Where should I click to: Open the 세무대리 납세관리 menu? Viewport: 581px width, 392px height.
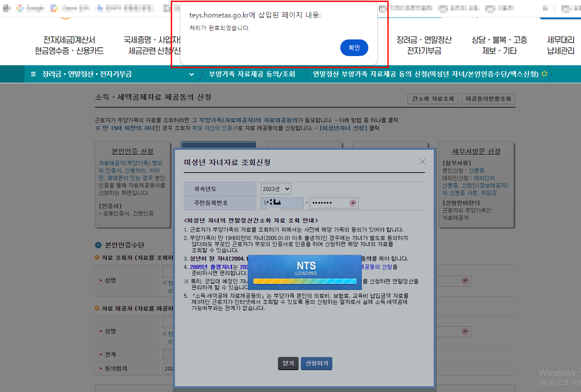pos(561,46)
